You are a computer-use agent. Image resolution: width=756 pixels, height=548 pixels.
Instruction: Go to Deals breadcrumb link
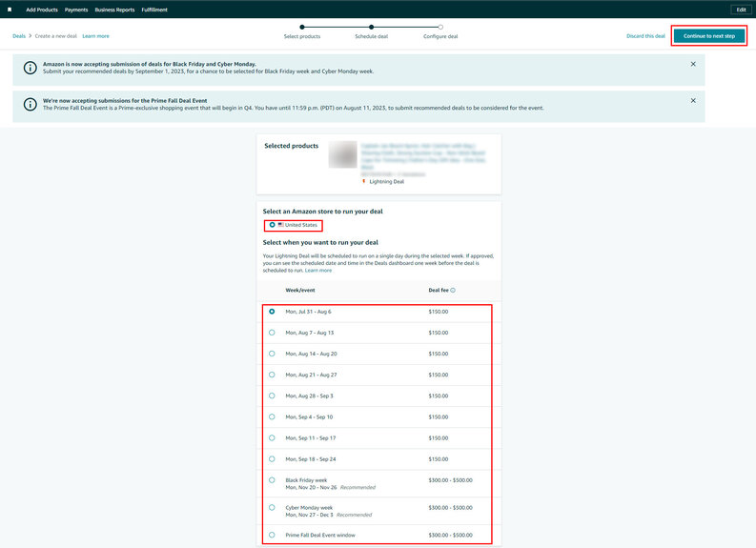click(19, 36)
